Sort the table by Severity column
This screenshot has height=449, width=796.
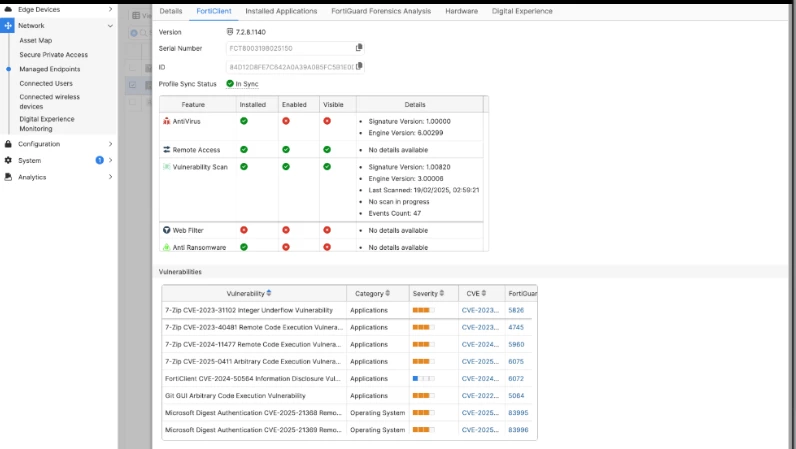[442, 293]
